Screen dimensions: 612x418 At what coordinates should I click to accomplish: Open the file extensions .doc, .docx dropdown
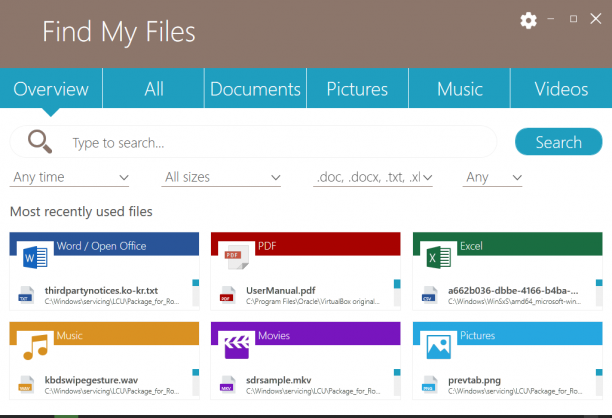pos(373,178)
